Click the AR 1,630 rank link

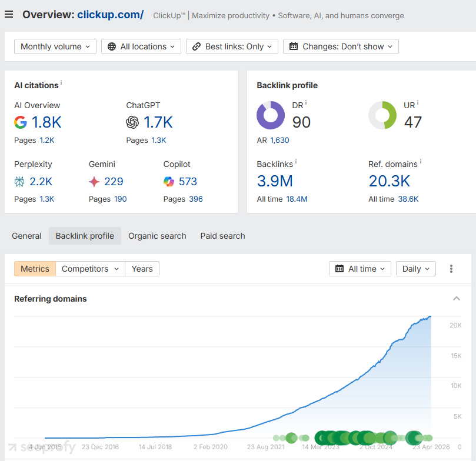(279, 141)
